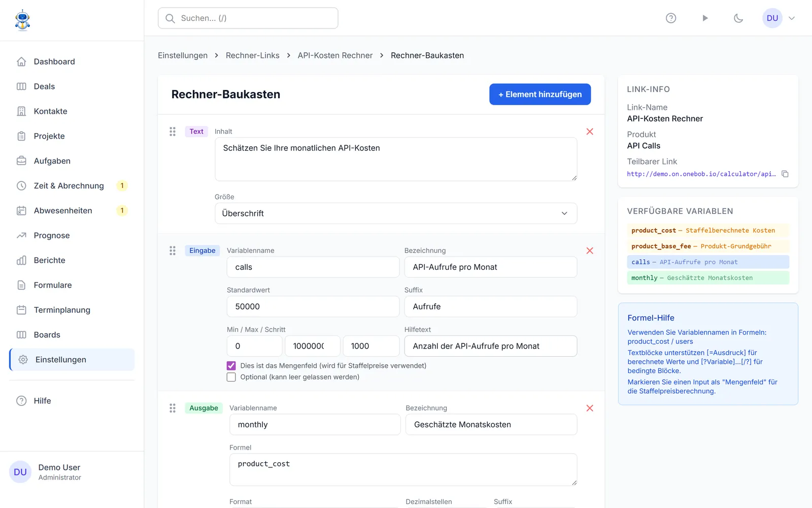Click the Boards icon in the sidebar

click(21, 335)
